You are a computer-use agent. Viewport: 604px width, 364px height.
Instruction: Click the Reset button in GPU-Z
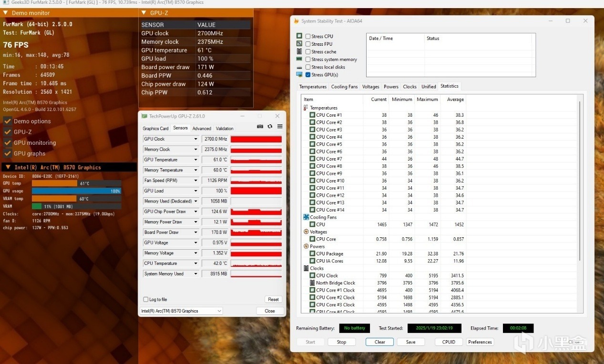[x=273, y=299]
